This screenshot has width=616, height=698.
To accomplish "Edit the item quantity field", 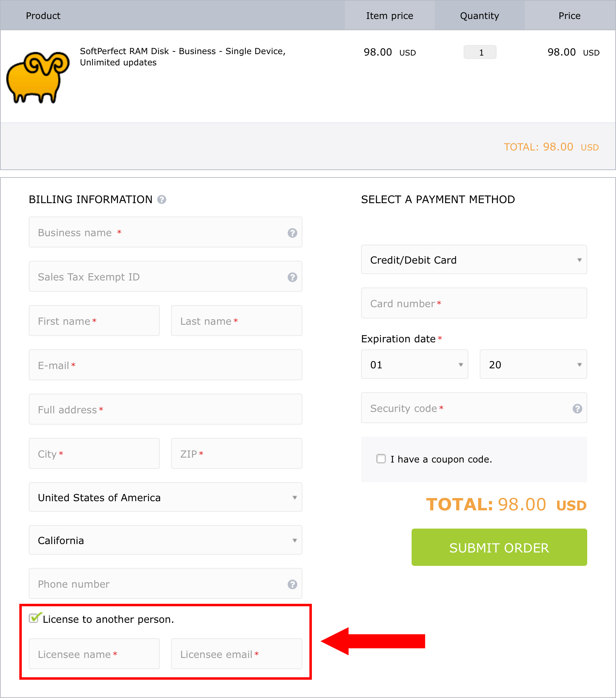I will [x=480, y=52].
